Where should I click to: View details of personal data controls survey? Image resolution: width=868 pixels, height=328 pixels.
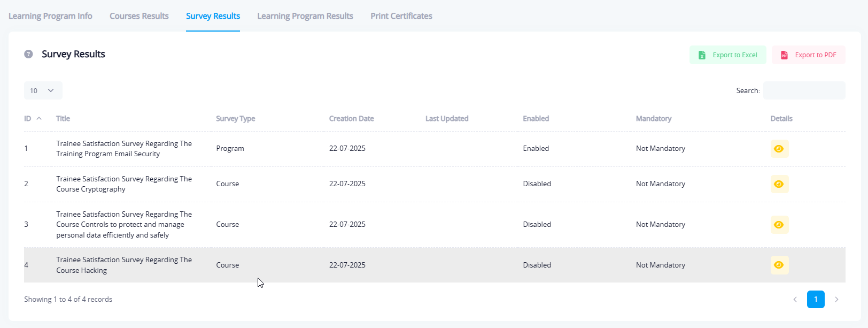click(779, 225)
